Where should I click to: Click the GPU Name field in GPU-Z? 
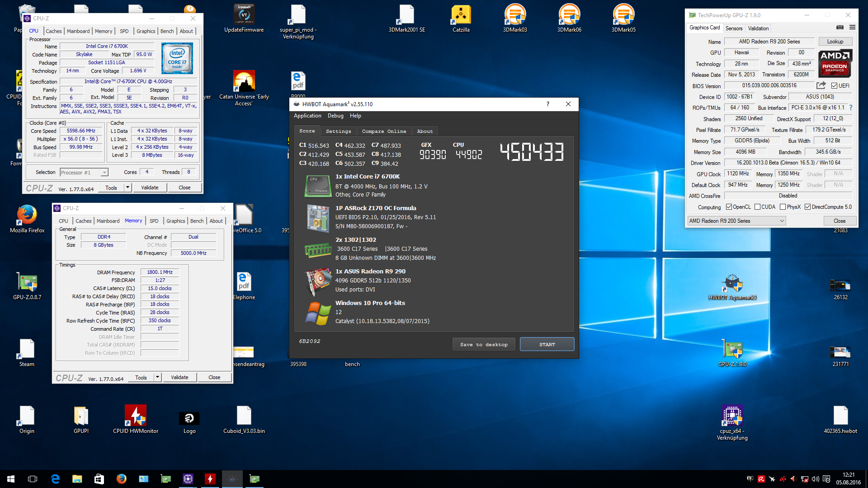769,42
